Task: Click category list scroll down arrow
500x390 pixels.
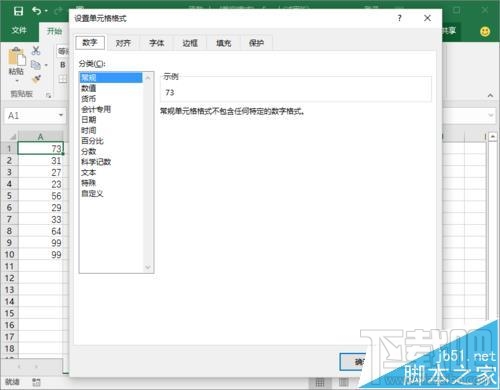Action: [x=148, y=267]
